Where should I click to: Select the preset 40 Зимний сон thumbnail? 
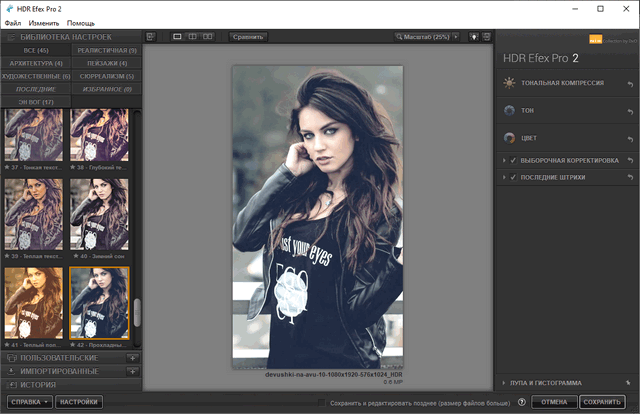99,219
